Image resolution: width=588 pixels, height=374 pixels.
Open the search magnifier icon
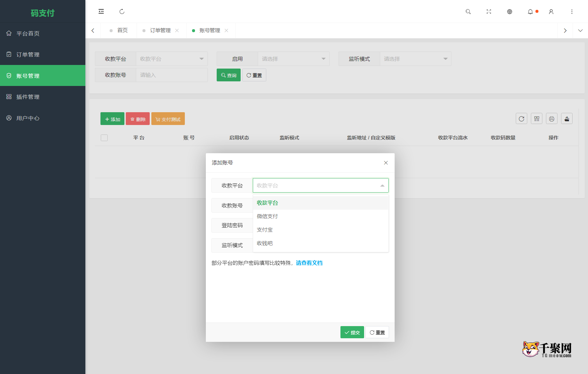[468, 11]
